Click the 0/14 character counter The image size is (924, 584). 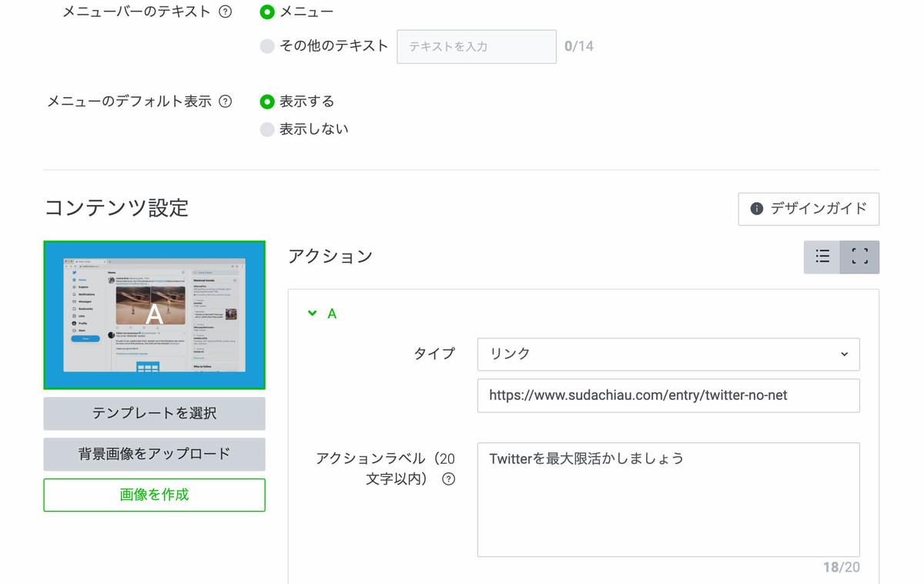tap(579, 46)
